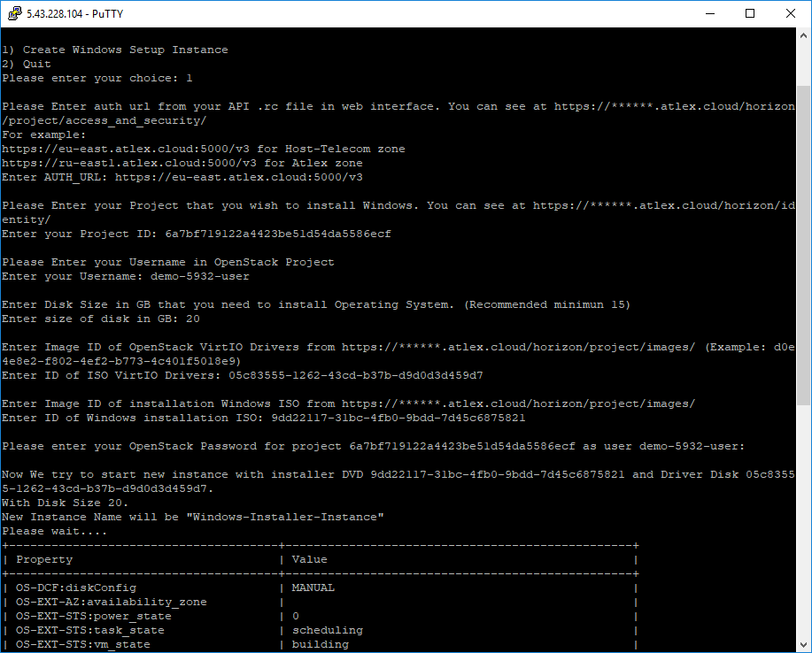Click 'Please enter your choice: 1' line

point(97,78)
